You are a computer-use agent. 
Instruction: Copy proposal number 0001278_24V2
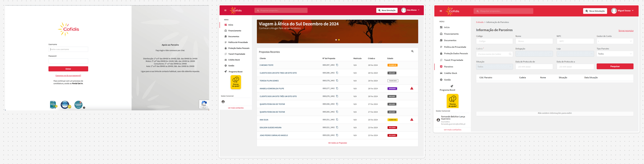pos(337,81)
